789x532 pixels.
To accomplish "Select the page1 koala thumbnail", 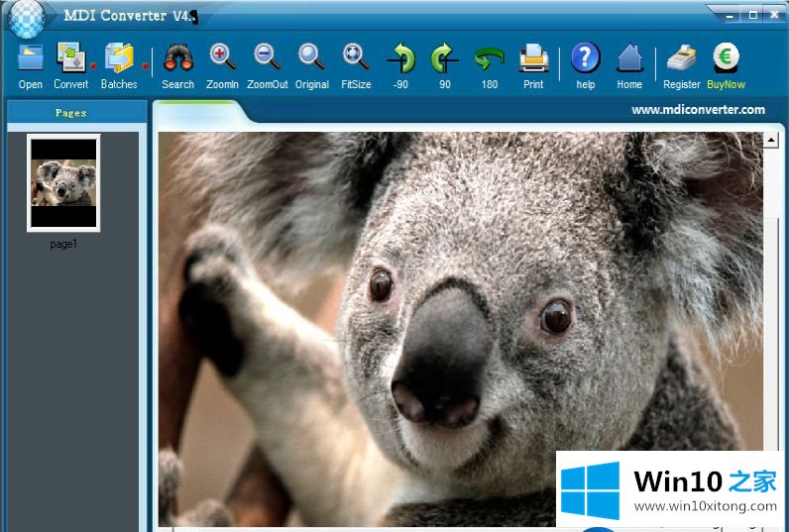I will (63, 183).
